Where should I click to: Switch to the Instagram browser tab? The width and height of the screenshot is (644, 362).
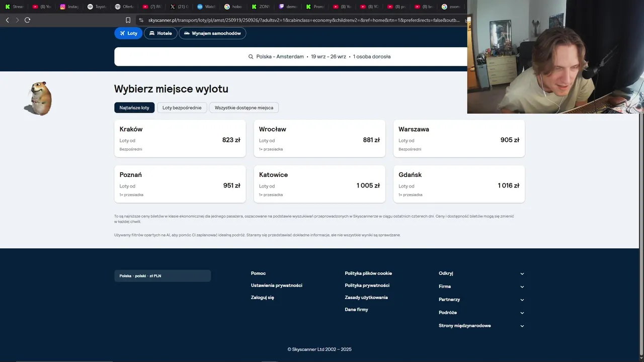point(68,7)
